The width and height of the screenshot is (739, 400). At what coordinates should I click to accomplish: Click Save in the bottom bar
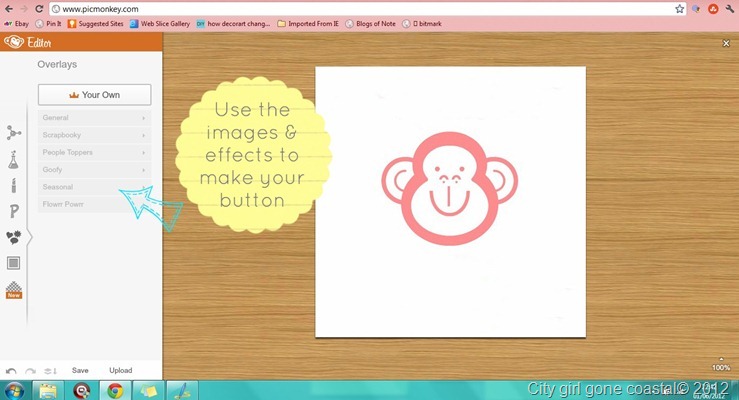[x=80, y=370]
